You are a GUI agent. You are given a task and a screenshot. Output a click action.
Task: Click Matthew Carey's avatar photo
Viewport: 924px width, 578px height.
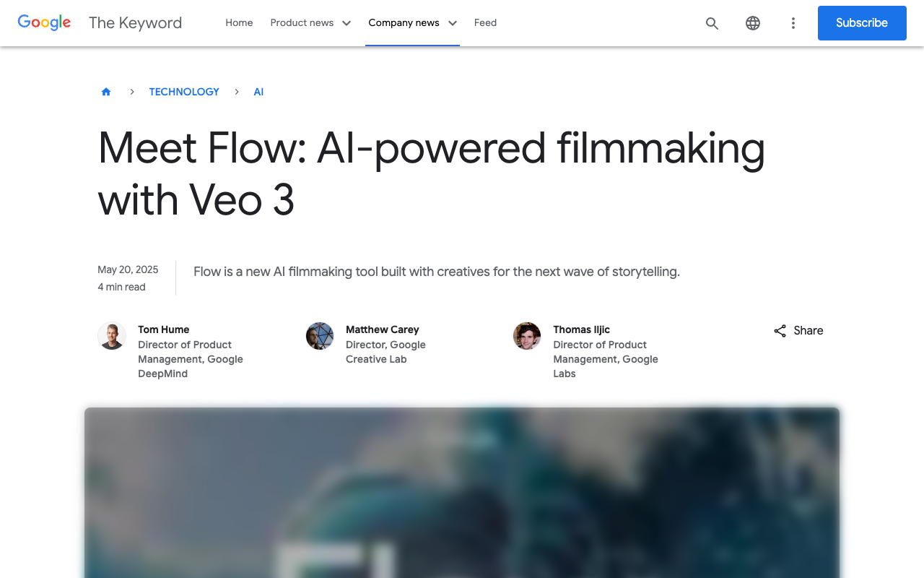(x=320, y=336)
